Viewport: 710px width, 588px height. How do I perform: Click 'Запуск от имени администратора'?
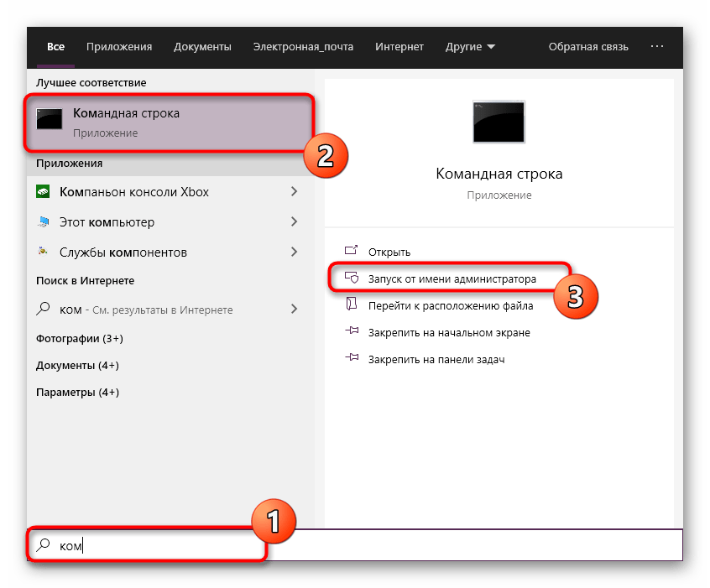pyautogui.click(x=452, y=278)
